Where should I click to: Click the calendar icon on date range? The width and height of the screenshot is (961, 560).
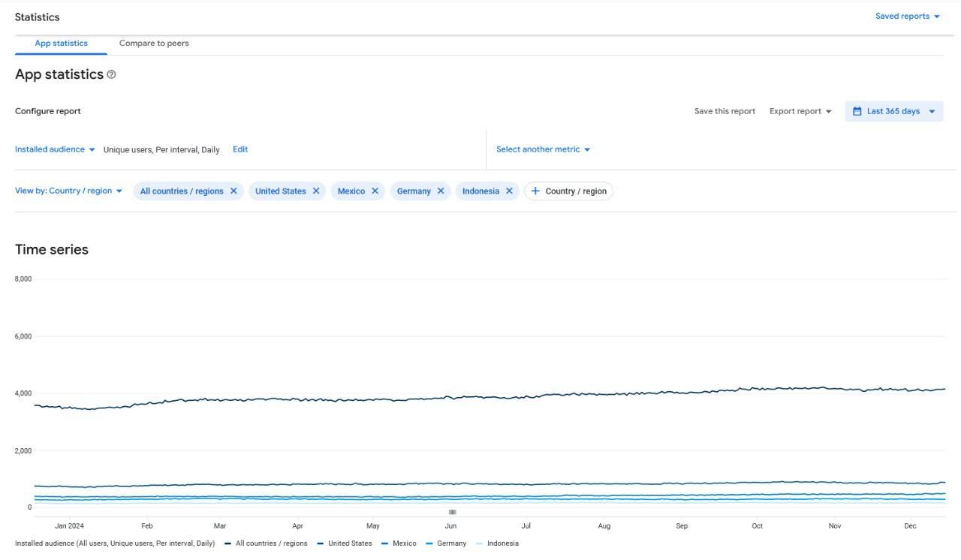click(857, 111)
